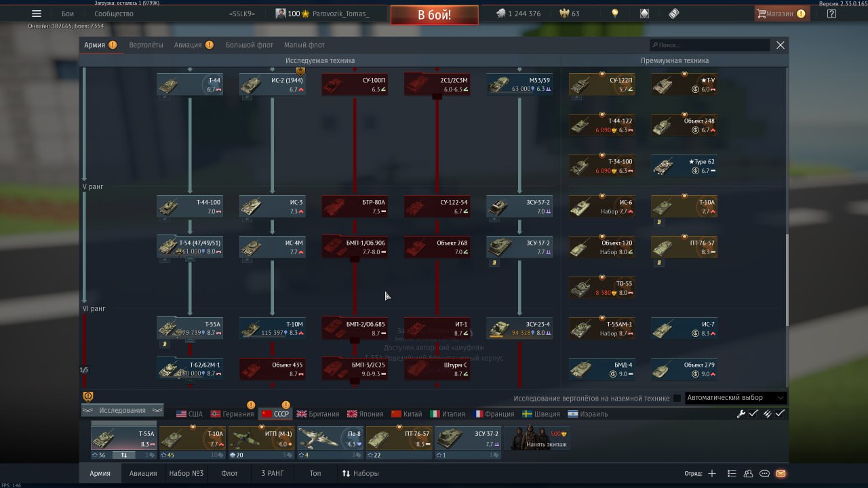This screenshot has width=868, height=488.
Task: Select the premium ТО-55 card
Action: [601, 287]
